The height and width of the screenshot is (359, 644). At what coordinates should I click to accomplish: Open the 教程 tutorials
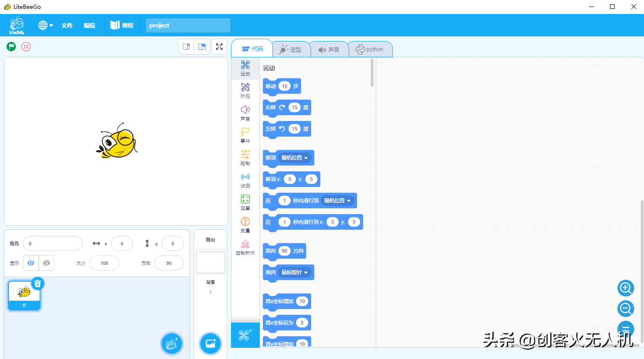click(x=122, y=25)
